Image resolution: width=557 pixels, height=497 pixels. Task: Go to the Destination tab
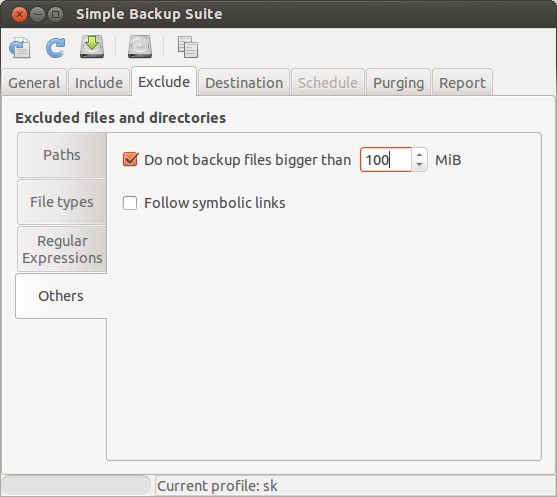pyautogui.click(x=244, y=83)
